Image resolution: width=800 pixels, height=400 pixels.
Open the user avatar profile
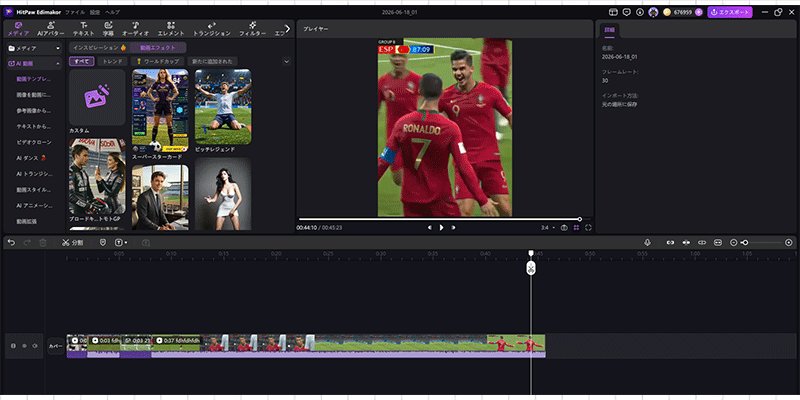tap(653, 12)
